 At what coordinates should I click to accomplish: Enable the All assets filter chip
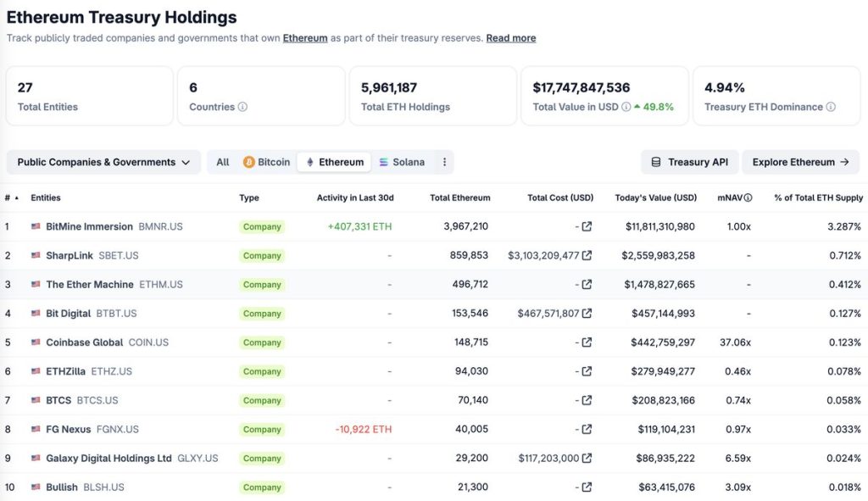pyautogui.click(x=221, y=162)
